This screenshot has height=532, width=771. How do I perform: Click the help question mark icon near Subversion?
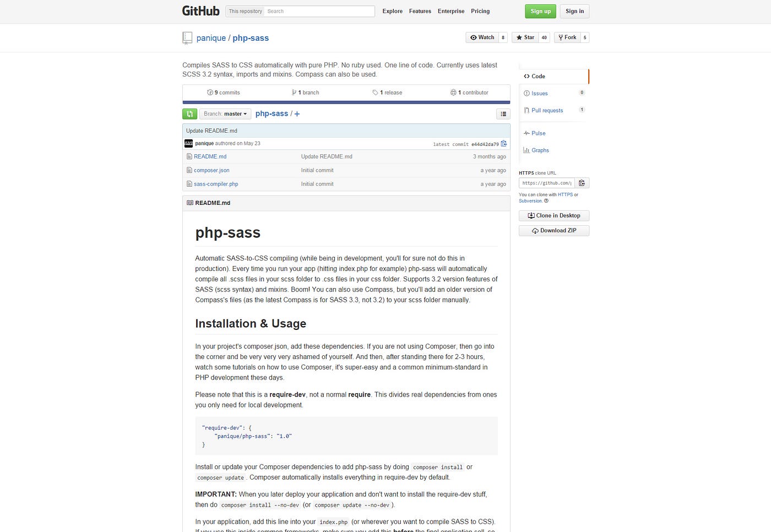coord(546,201)
